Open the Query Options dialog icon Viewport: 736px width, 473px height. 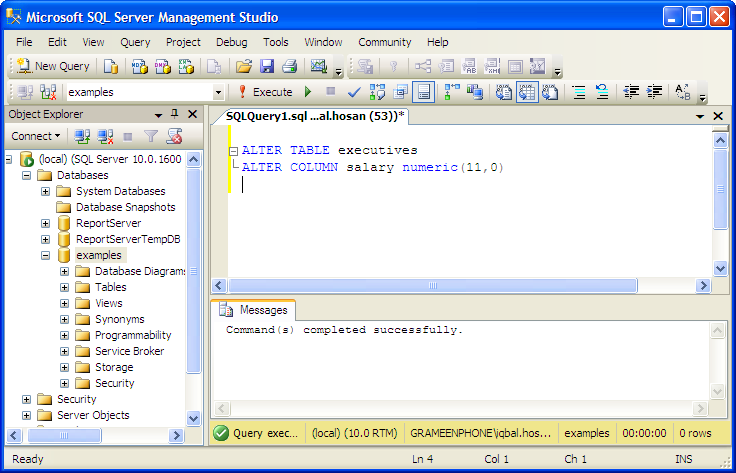click(x=400, y=92)
